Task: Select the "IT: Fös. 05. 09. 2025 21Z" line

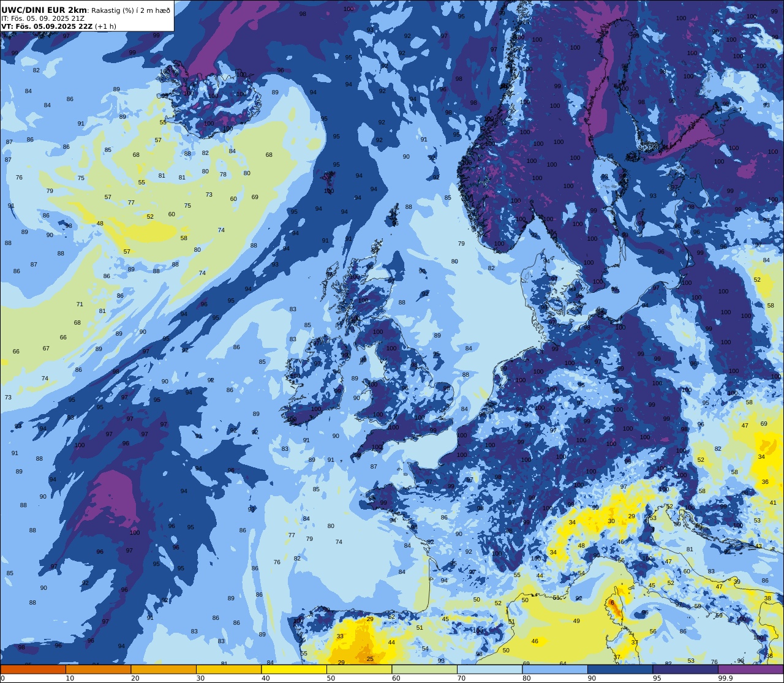Action: coord(43,18)
